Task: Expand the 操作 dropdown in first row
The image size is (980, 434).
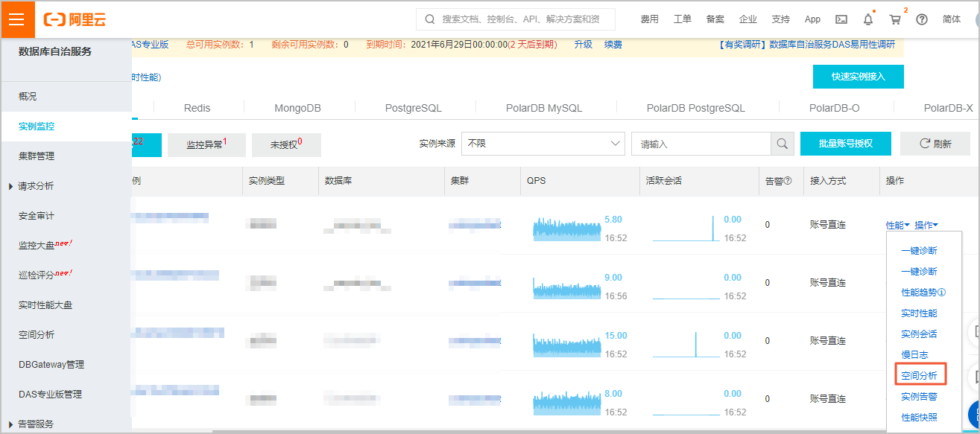Action: click(x=926, y=225)
